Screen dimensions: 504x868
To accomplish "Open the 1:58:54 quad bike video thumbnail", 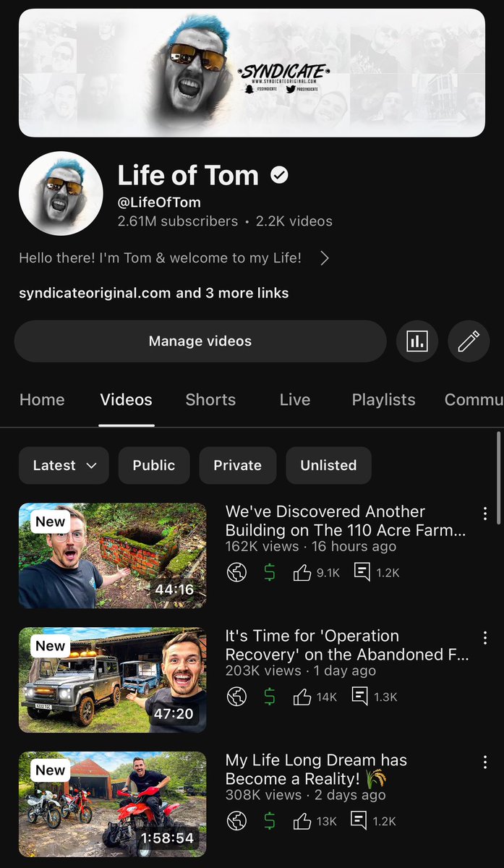I will [113, 804].
